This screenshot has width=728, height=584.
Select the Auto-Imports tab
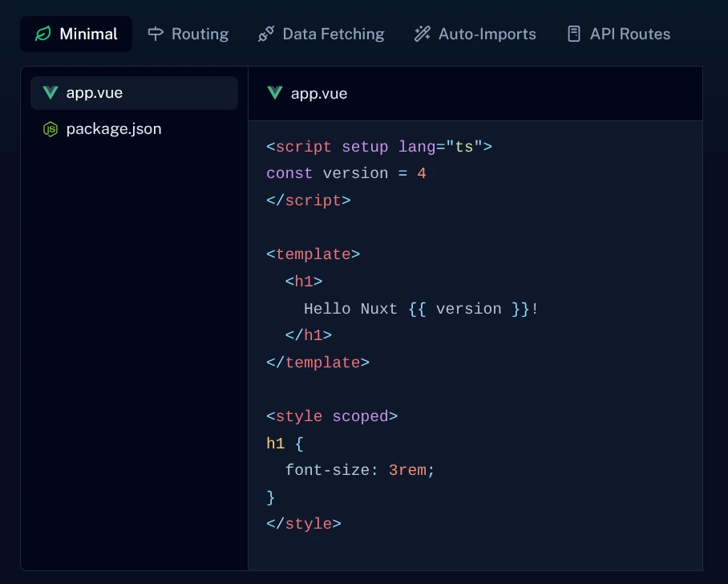(487, 34)
